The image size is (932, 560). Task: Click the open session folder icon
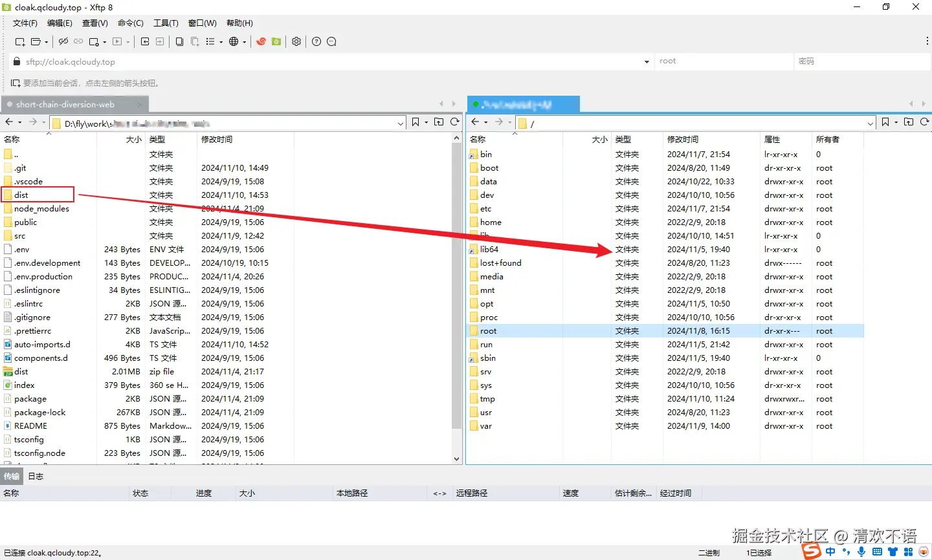tap(36, 41)
